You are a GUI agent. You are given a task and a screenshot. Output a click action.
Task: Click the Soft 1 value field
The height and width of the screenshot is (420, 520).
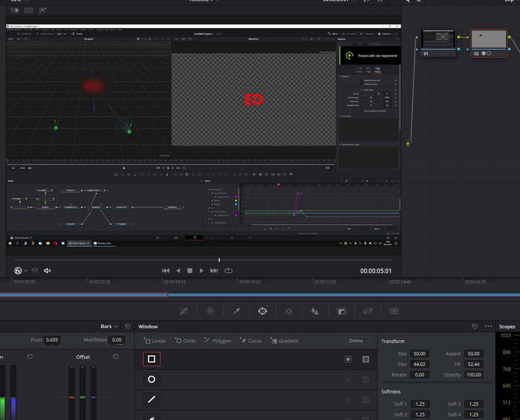(x=420, y=404)
